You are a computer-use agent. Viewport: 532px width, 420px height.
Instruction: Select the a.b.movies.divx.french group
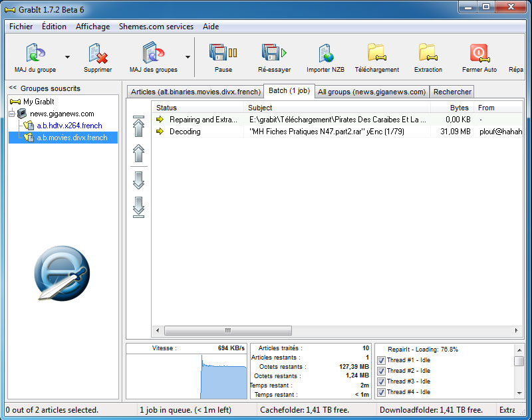[x=72, y=138]
